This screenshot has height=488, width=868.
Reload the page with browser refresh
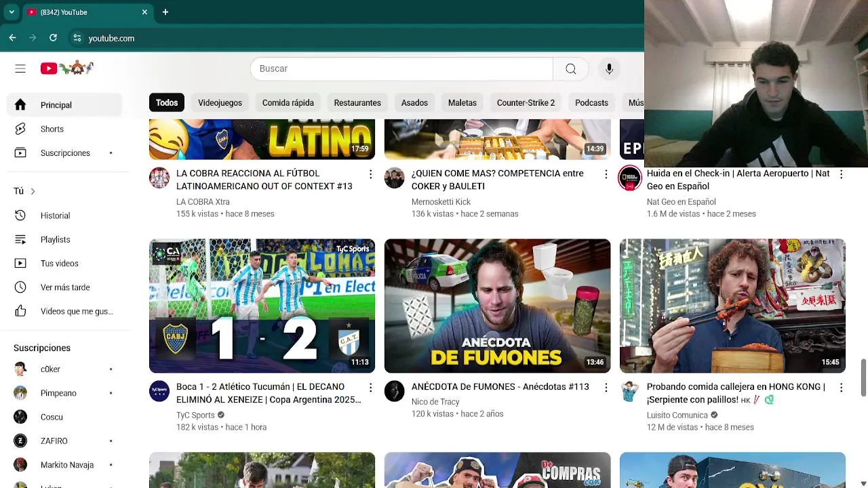(53, 38)
